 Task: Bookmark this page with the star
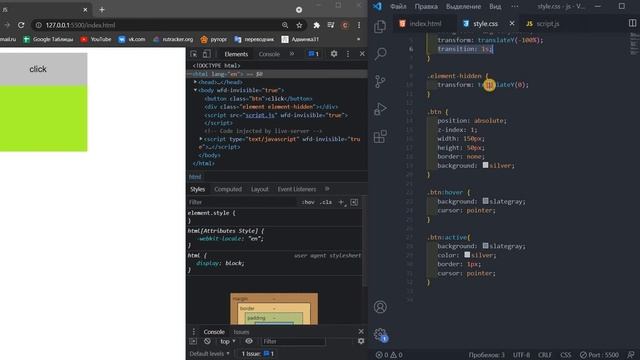tap(299, 25)
